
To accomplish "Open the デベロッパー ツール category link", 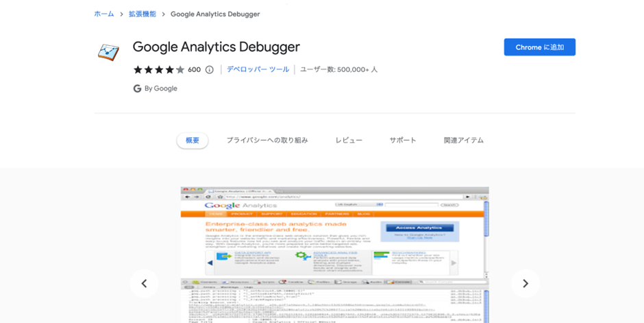I will [258, 69].
